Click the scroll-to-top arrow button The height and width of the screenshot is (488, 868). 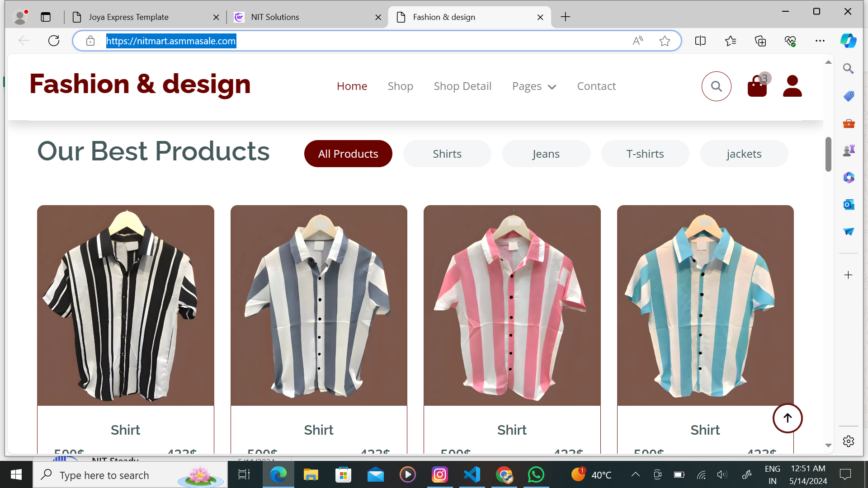click(x=787, y=418)
